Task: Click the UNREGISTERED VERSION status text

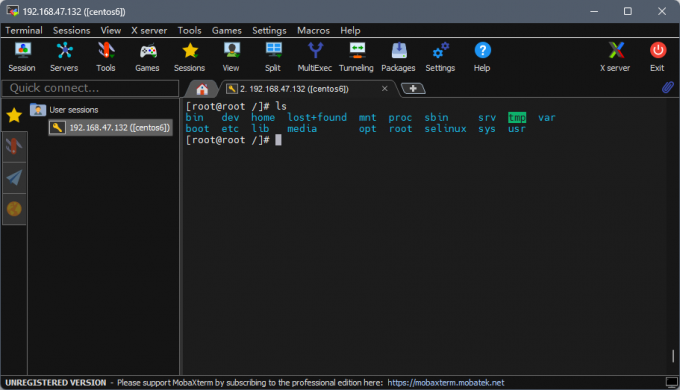Action: tap(56, 383)
